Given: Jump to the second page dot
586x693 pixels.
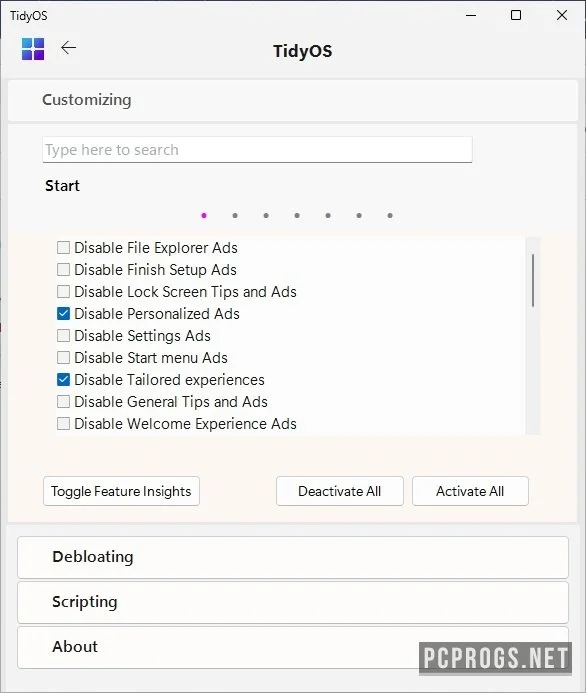Looking at the screenshot, I should click(x=235, y=216).
